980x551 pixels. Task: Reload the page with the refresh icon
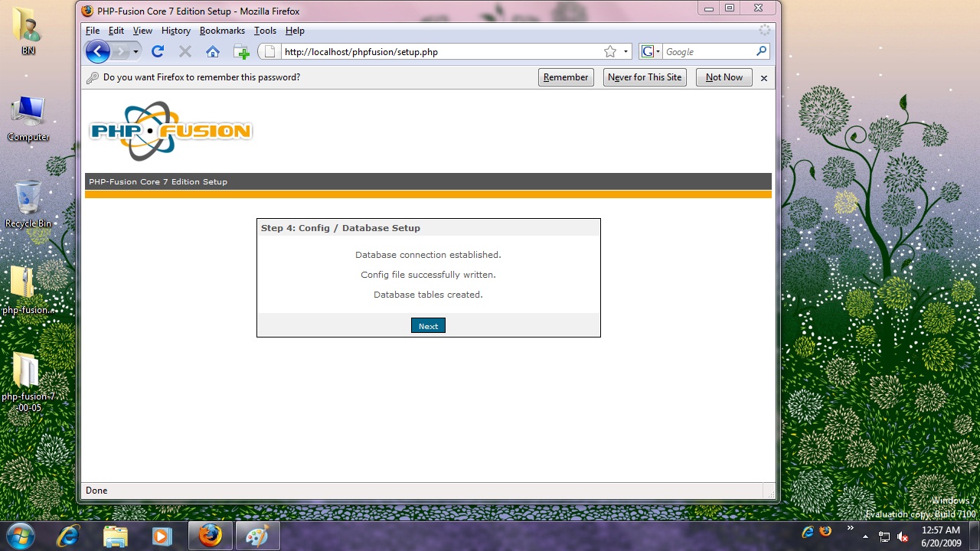click(x=158, y=51)
